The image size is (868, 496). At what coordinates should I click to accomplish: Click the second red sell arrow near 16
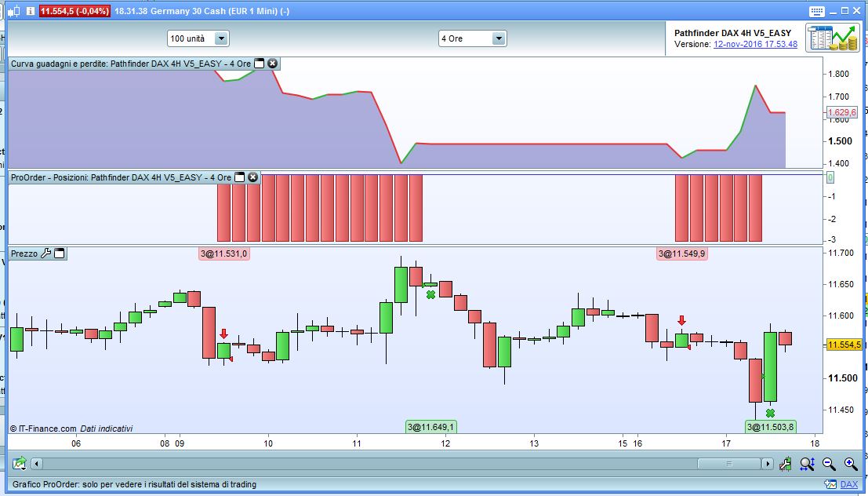[x=681, y=320]
